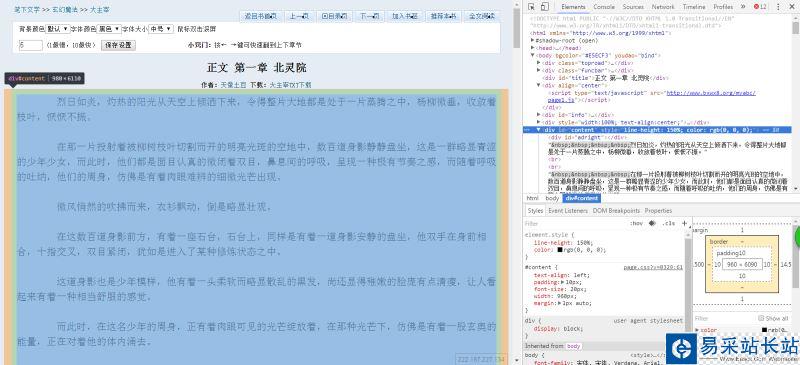Click the 回目录页 button

(x=334, y=16)
